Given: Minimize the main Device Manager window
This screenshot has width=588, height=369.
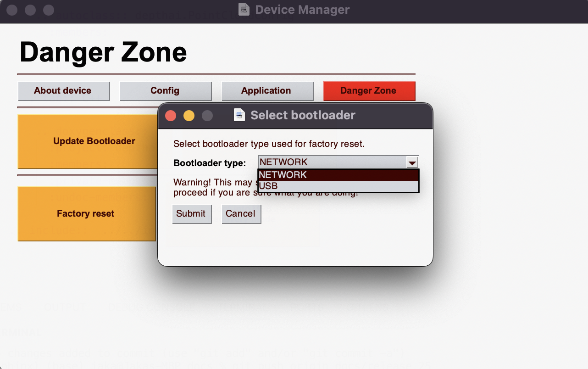Looking at the screenshot, I should click(30, 10).
